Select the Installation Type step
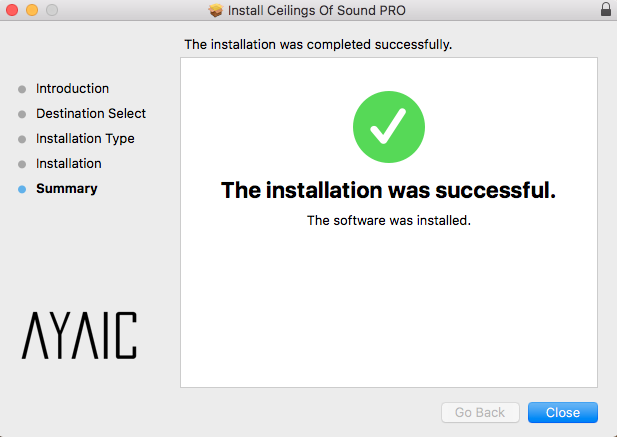This screenshot has height=437, width=617. [x=85, y=139]
